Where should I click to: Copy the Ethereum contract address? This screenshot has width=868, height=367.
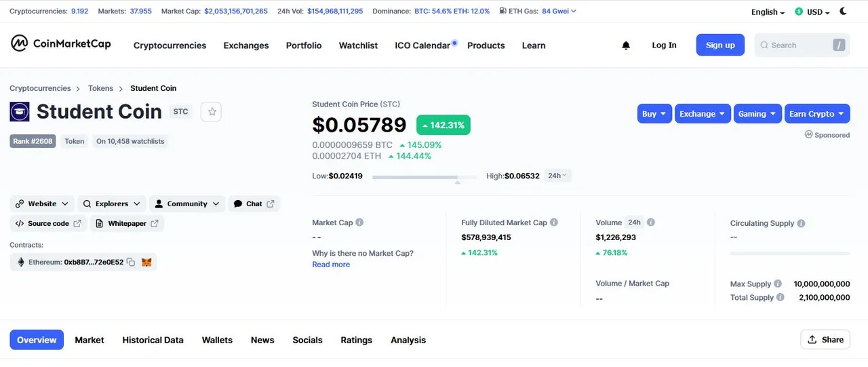click(131, 262)
